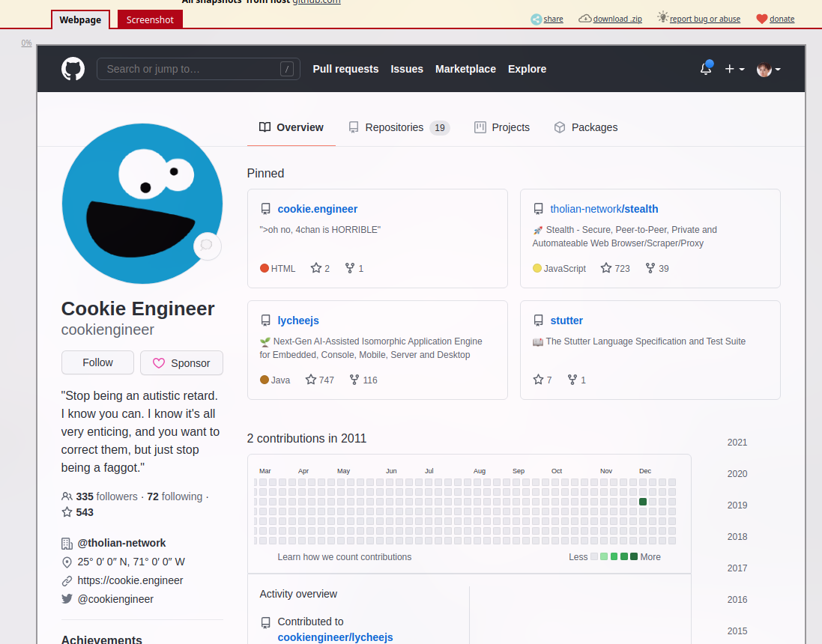The image size is (822, 644).
Task: Click the Repositories count badge 19
Action: [x=440, y=128]
